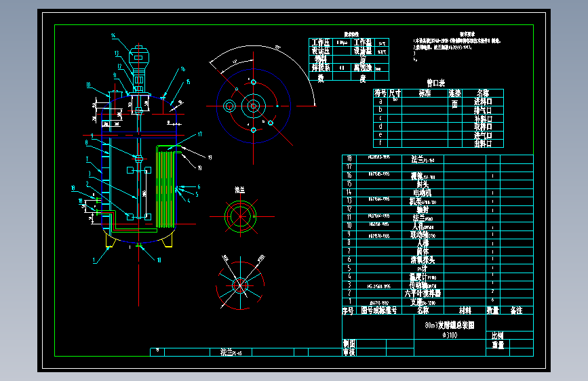Select the 六平叶搅拌器 entry in parts list
The height and width of the screenshot is (381, 588).
tap(423, 294)
